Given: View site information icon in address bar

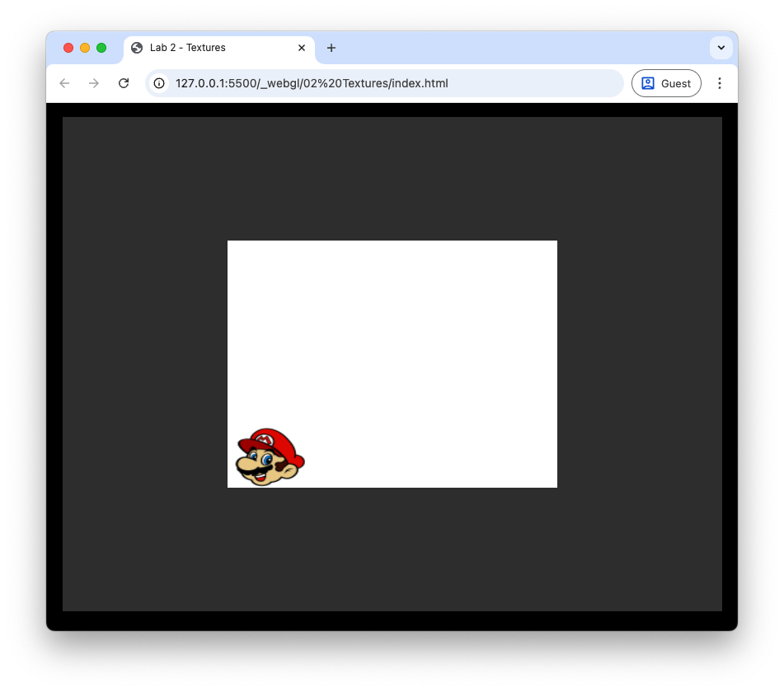Looking at the screenshot, I should click(160, 83).
